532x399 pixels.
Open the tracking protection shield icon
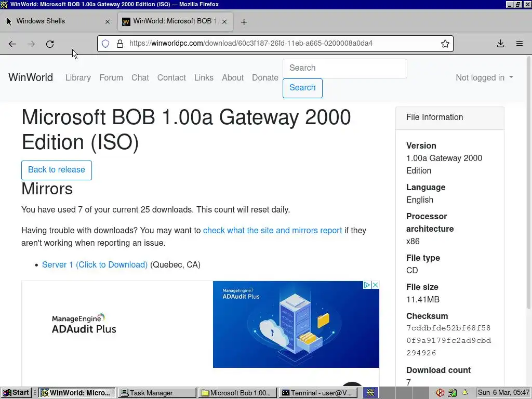click(105, 44)
